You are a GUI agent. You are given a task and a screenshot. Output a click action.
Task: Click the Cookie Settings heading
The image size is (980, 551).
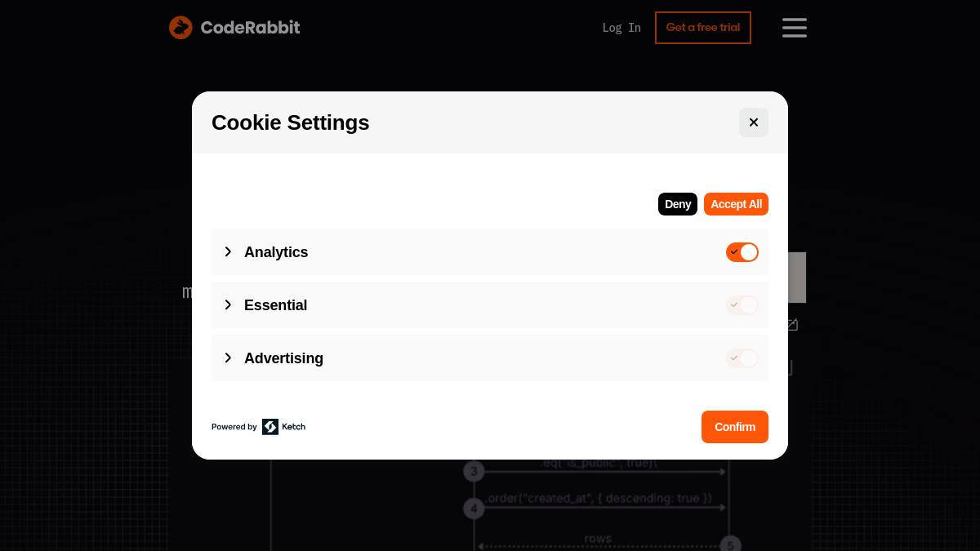point(290,122)
